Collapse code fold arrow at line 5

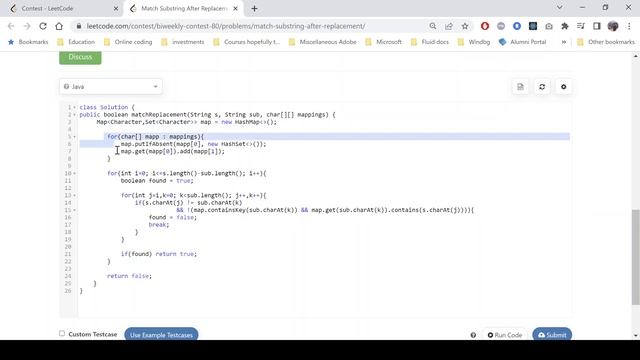(x=75, y=137)
